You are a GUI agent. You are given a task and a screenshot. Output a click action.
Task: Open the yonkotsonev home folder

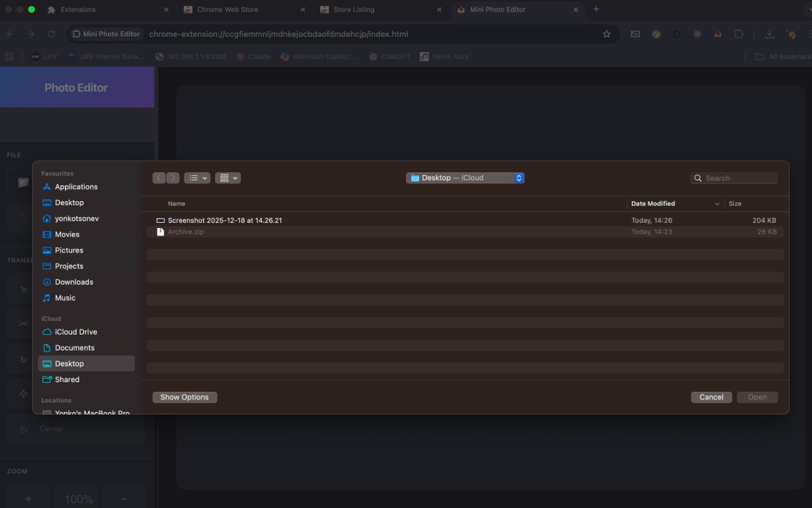[77, 218]
